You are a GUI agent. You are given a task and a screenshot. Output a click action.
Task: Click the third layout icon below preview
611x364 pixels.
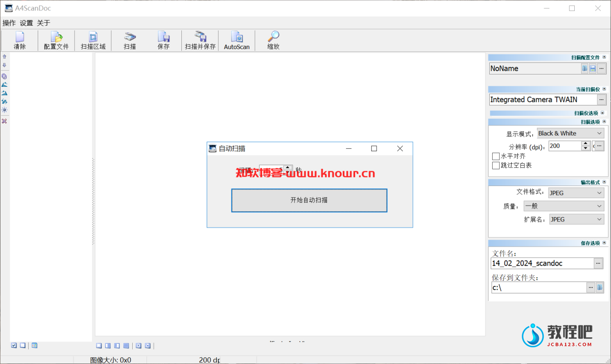[x=117, y=346]
